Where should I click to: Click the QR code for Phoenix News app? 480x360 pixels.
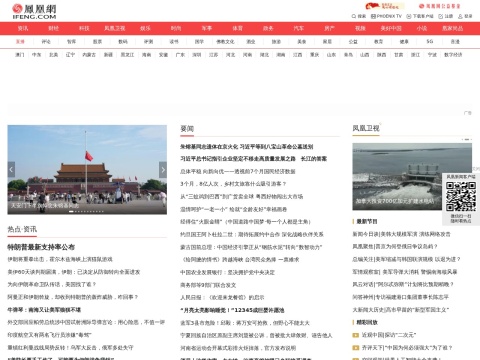pos(461,197)
